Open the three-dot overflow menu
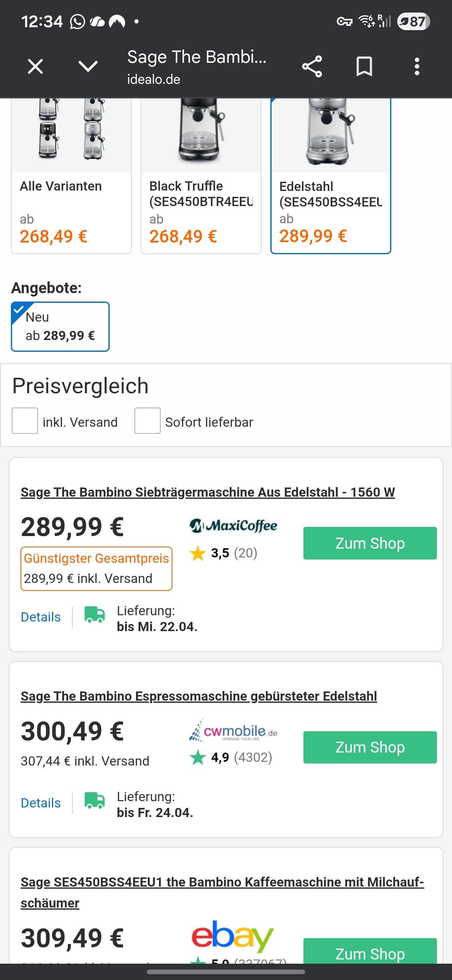The height and width of the screenshot is (980, 452). point(416,66)
